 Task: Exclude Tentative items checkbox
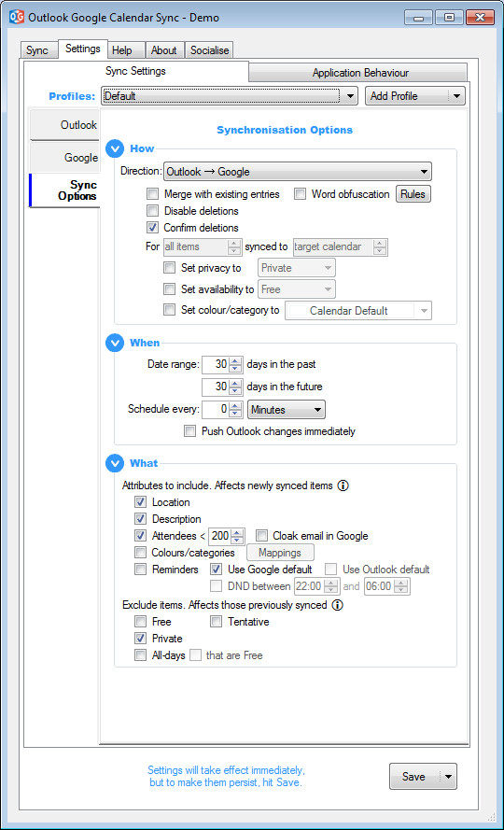coord(216,622)
